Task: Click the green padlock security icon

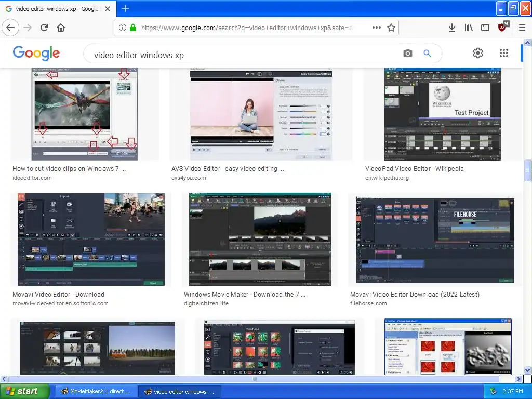Action: pyautogui.click(x=133, y=28)
